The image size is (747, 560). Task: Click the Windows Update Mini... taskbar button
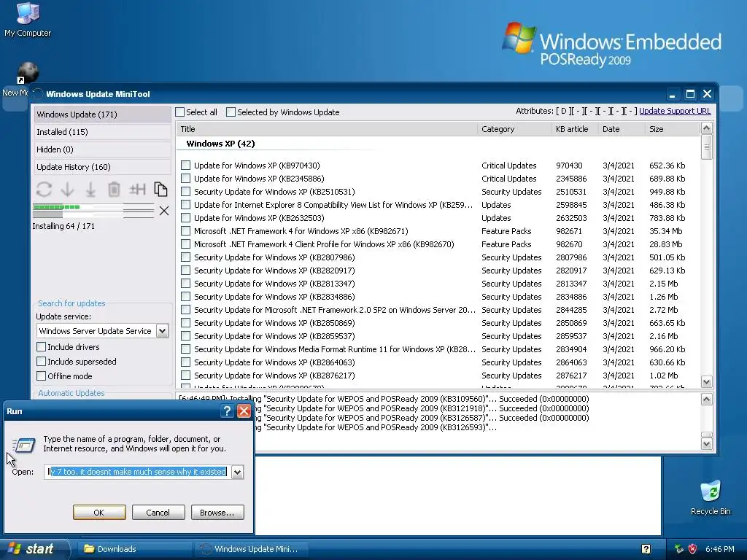click(x=251, y=549)
